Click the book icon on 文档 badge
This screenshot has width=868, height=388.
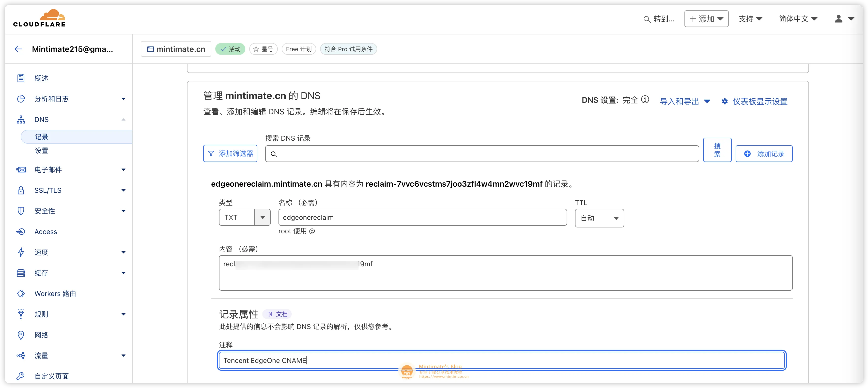[269, 314]
